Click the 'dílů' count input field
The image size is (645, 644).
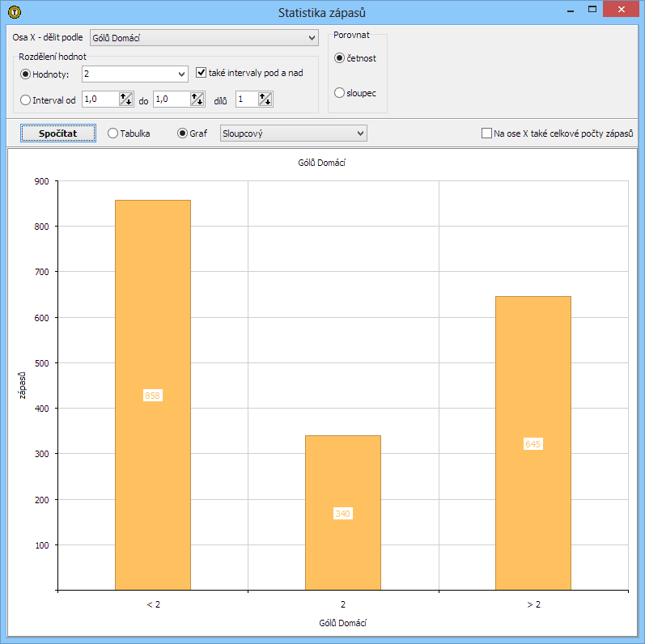(247, 100)
